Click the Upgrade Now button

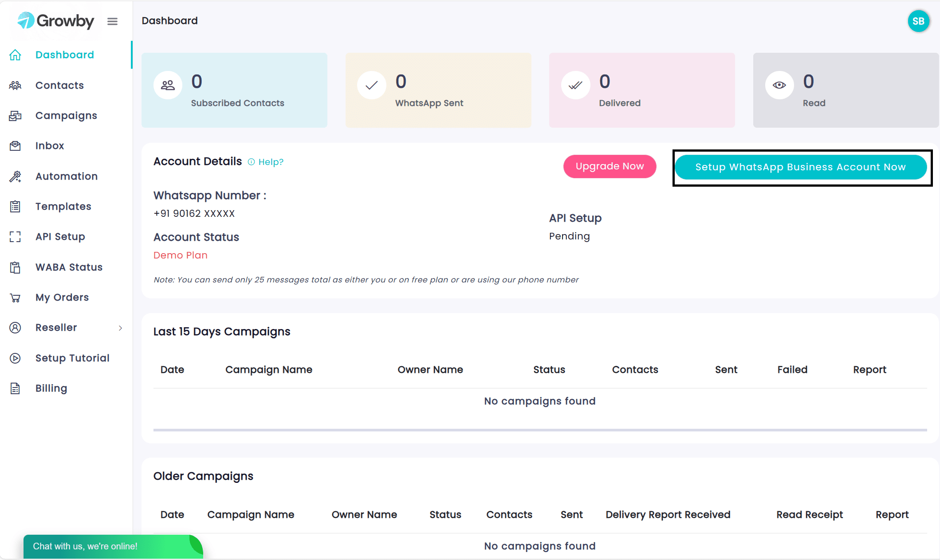610,166
